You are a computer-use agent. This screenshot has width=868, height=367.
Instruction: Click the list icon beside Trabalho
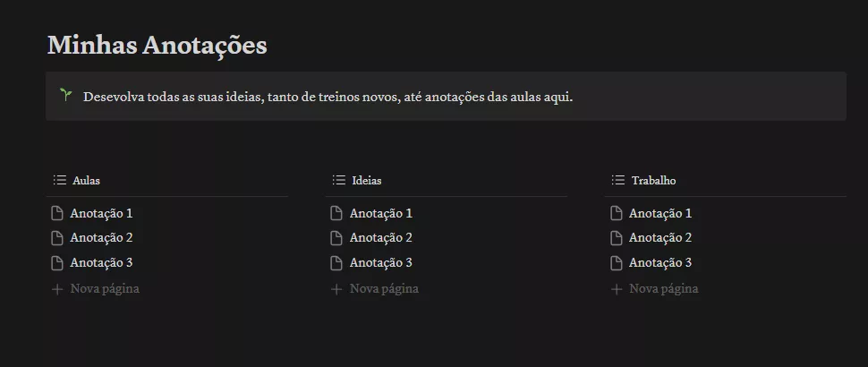[x=618, y=180]
